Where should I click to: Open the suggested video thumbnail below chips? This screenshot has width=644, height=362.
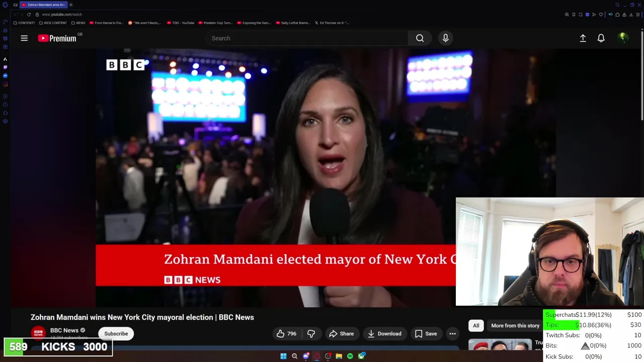tap(500, 345)
